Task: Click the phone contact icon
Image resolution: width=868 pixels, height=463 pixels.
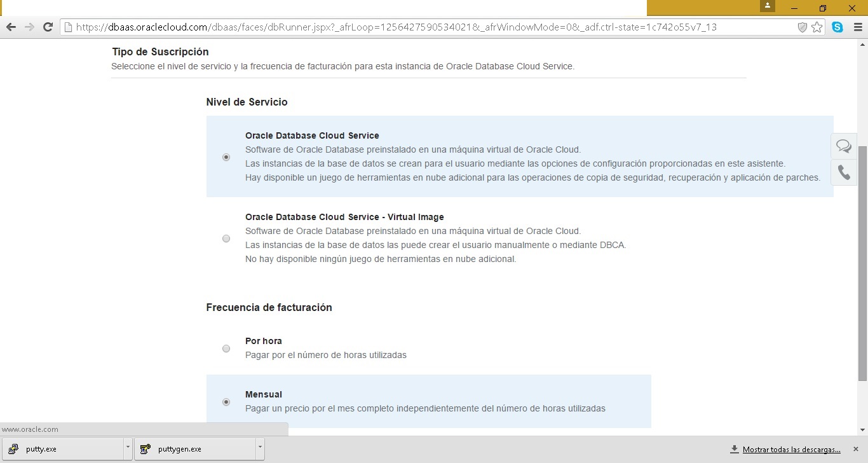Action: [x=844, y=172]
